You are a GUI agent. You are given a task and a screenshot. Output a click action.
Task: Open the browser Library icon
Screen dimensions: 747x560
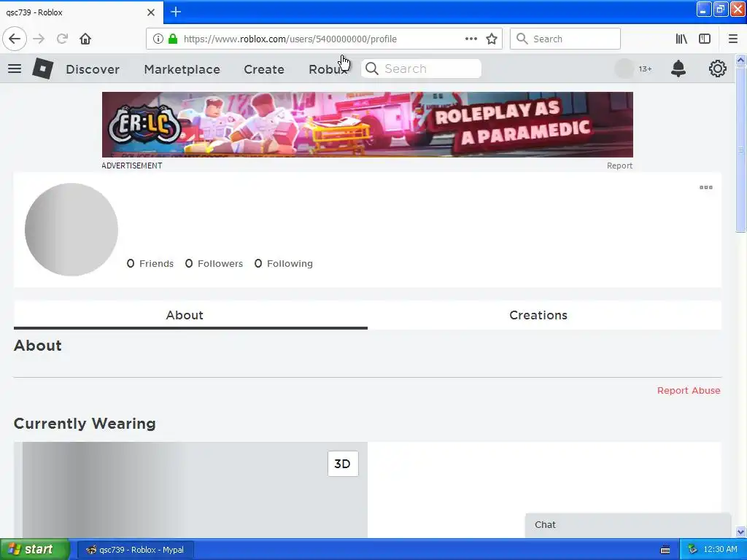681,39
